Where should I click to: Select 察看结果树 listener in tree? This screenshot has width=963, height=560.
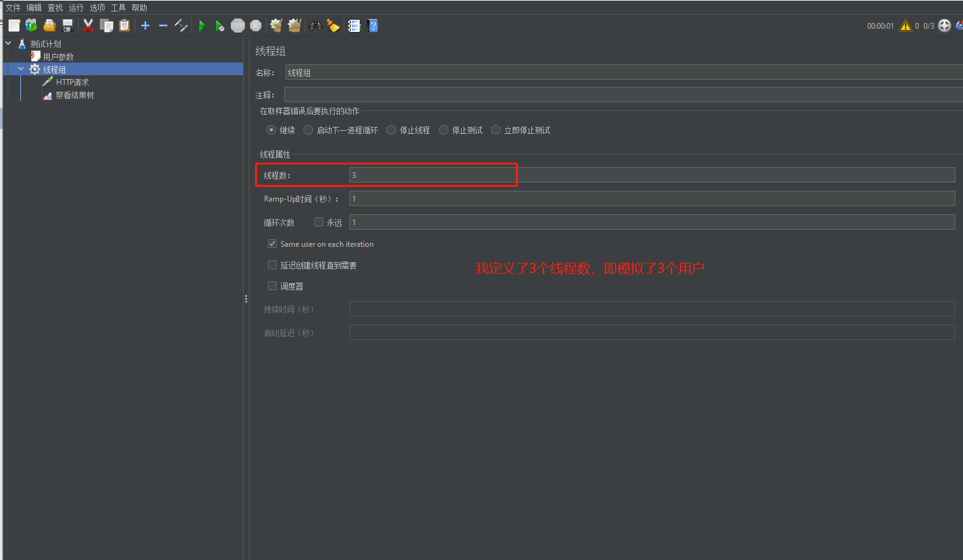(x=75, y=95)
